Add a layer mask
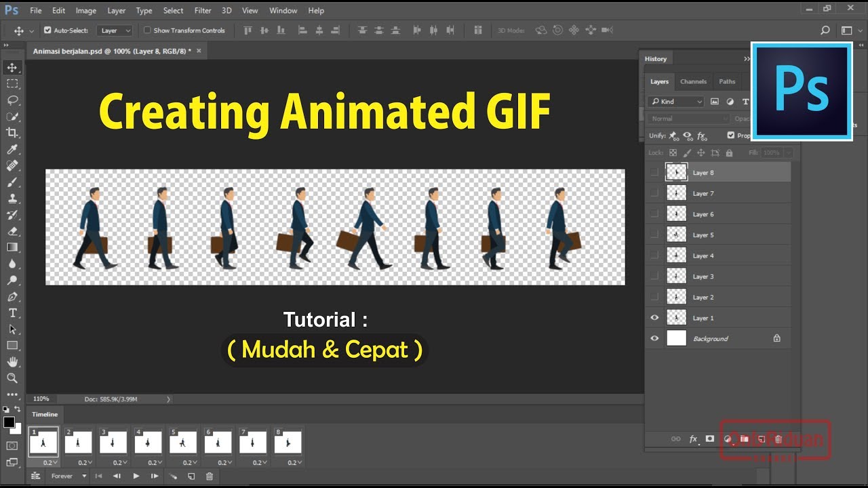The image size is (868, 488). click(710, 439)
